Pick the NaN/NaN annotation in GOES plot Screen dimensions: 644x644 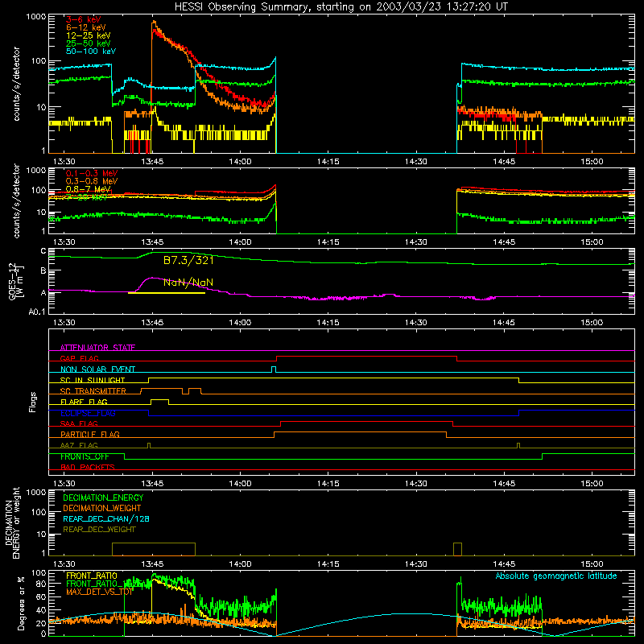coord(188,283)
